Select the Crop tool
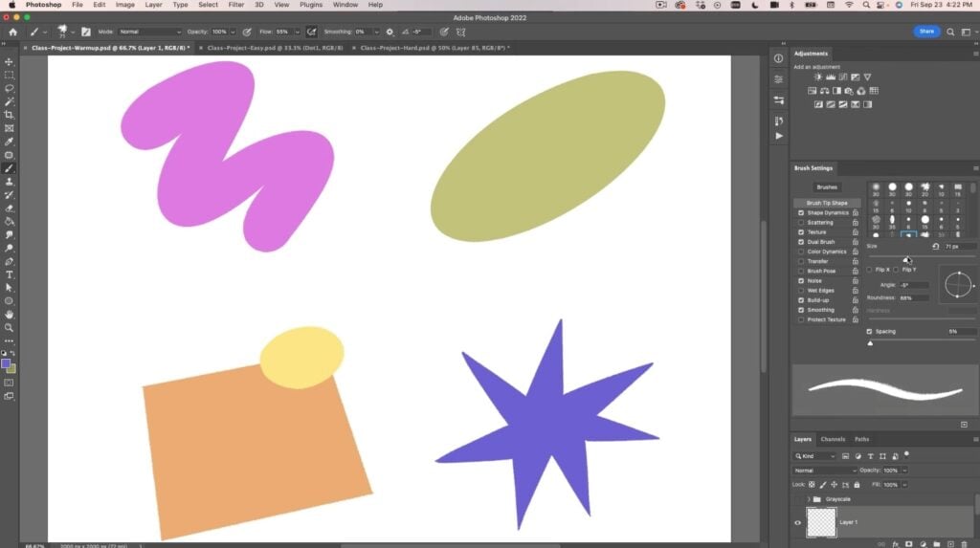 coord(10,115)
